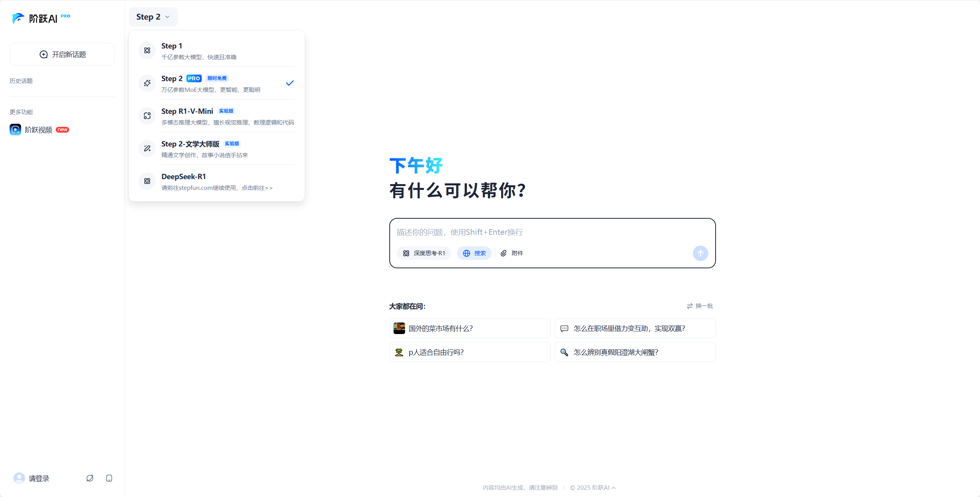Click the 附件 attachment button

tap(512, 253)
